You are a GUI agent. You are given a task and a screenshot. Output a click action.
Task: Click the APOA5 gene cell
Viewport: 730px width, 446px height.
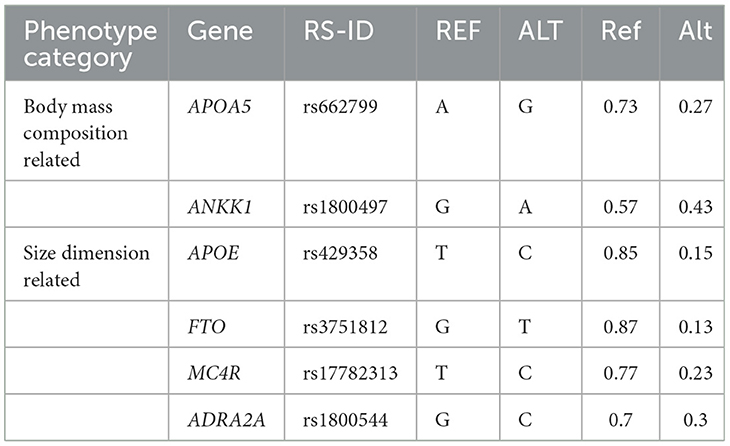(x=218, y=106)
